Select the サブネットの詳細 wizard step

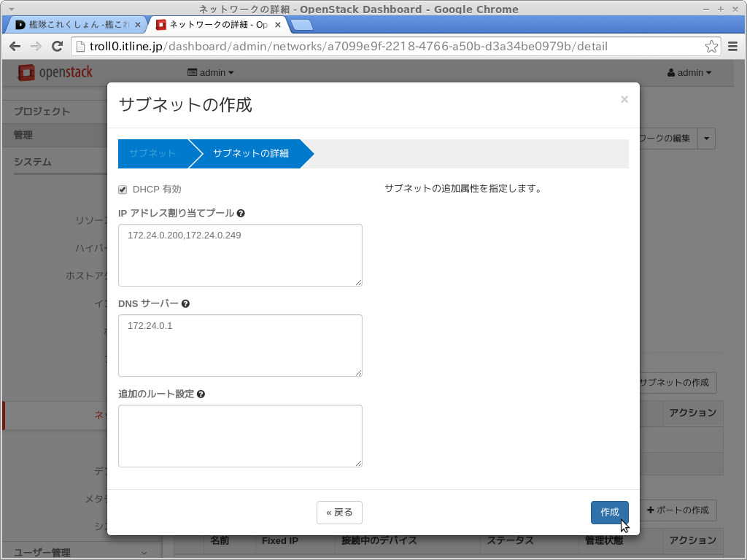click(x=250, y=154)
